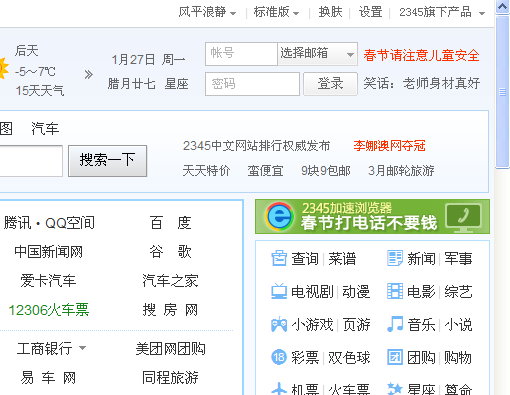Click the newspaper icon beside 新闻

point(395,258)
